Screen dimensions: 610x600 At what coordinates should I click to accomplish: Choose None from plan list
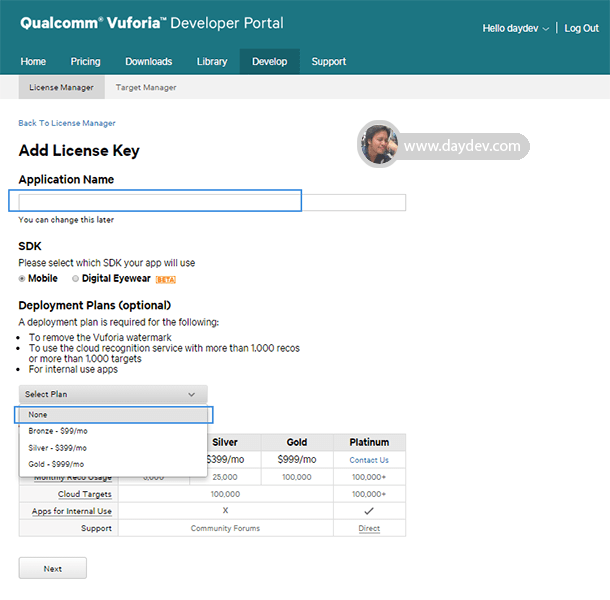[x=114, y=415]
